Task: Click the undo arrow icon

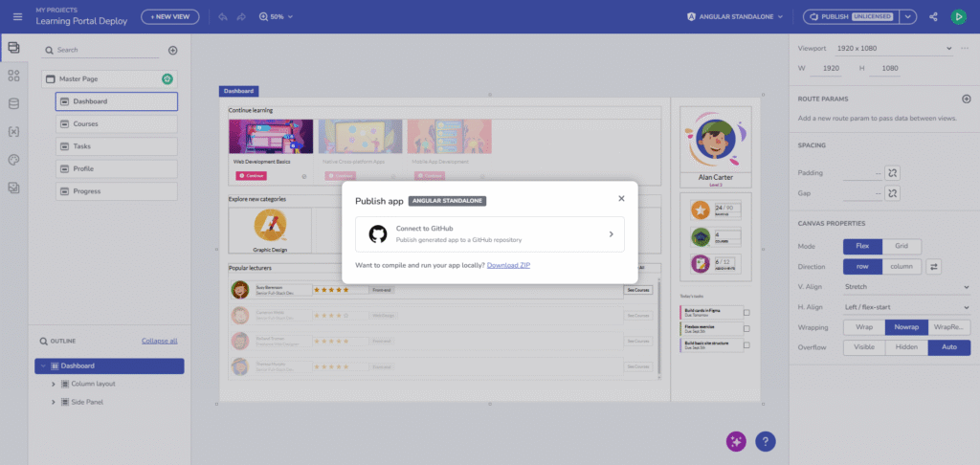Action: tap(222, 17)
